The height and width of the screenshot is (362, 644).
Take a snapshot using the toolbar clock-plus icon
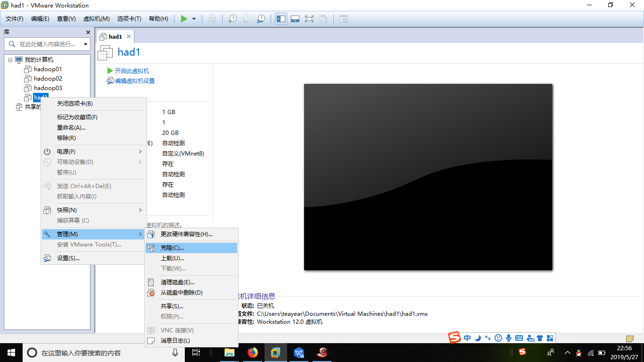coord(232,19)
